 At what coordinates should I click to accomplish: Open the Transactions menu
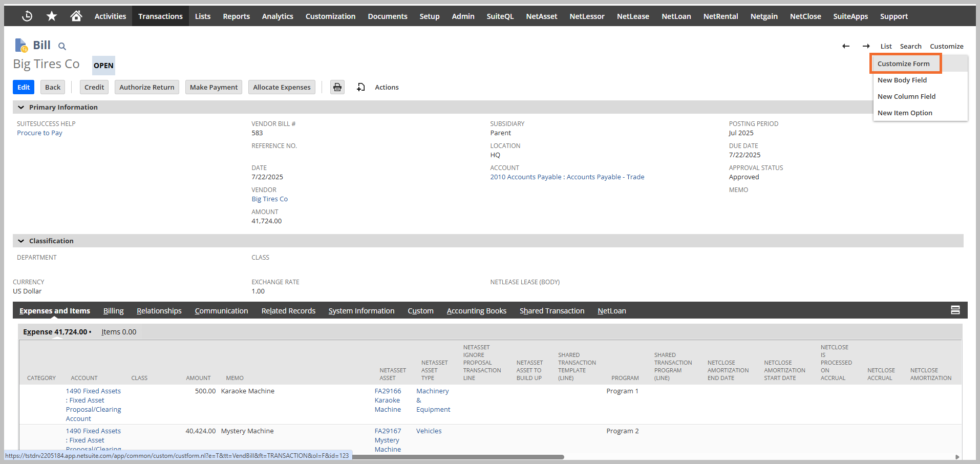tap(160, 16)
